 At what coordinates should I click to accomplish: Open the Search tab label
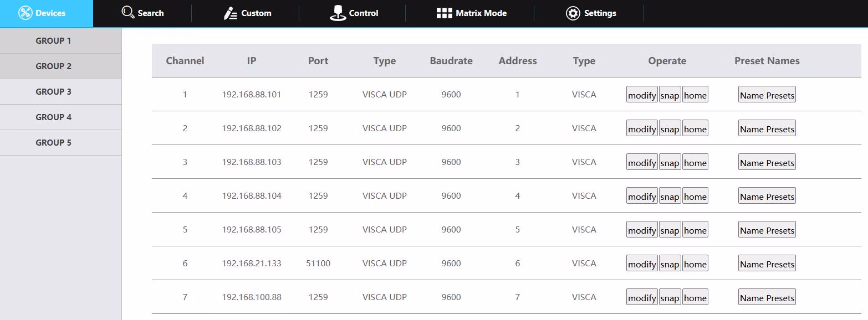point(151,13)
